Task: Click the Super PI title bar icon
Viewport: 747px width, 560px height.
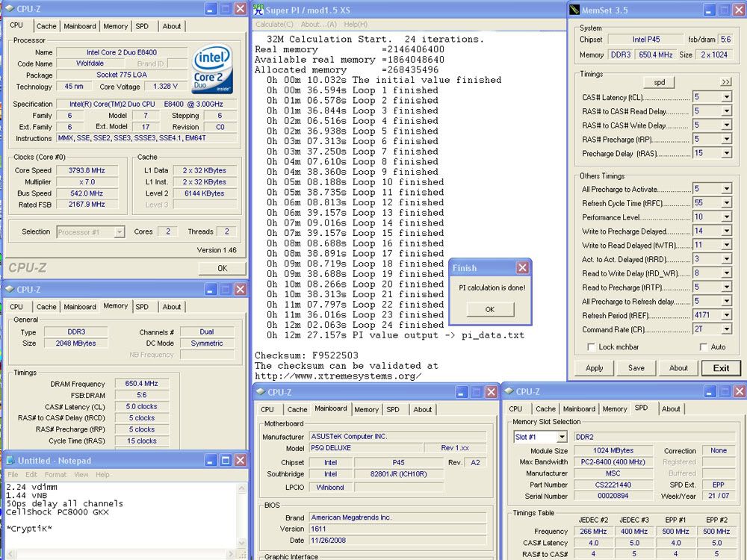Action: (x=258, y=9)
